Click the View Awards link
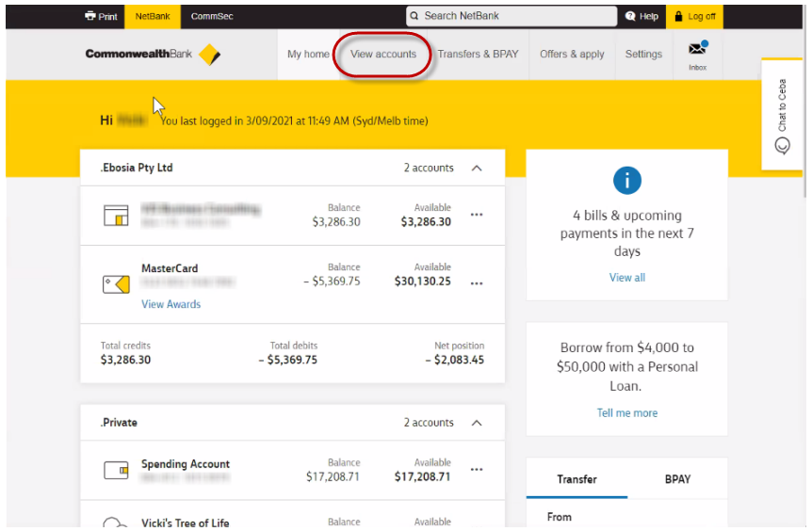The height and width of the screenshot is (531, 812). click(x=171, y=304)
